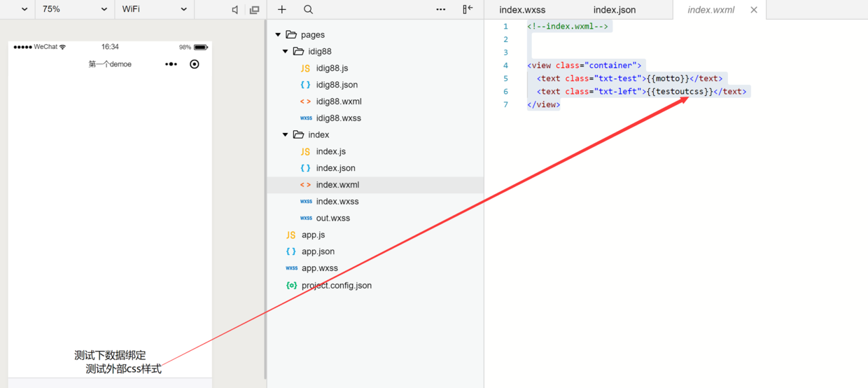
Task: Click empty line 2 in code editor
Action: (630, 40)
